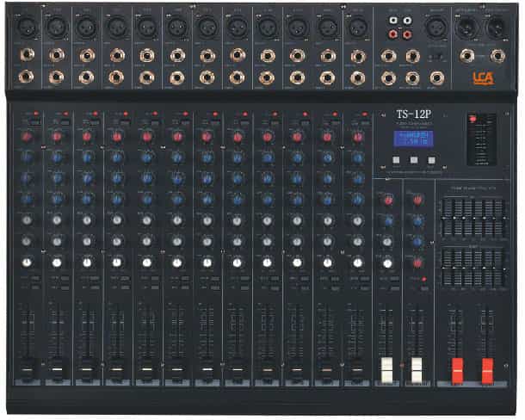Click the right red master fader
Image resolution: width=525 pixels, height=420 pixels.
[487, 369]
